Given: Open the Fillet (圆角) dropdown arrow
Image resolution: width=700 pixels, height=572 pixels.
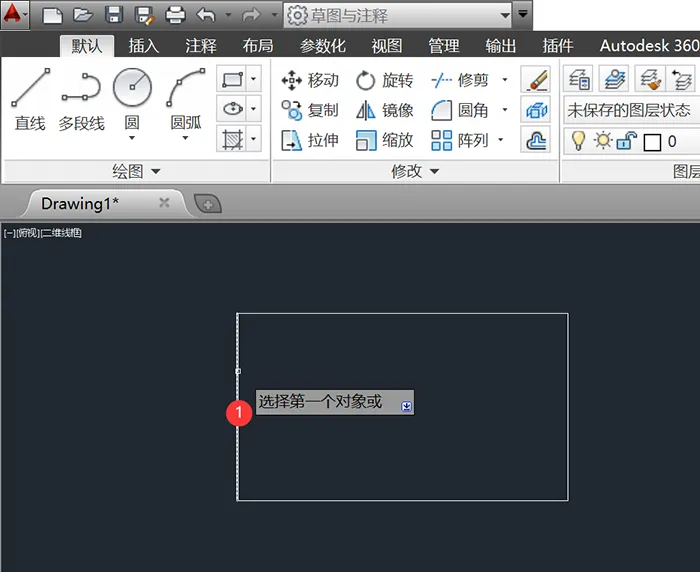Looking at the screenshot, I should (505, 110).
